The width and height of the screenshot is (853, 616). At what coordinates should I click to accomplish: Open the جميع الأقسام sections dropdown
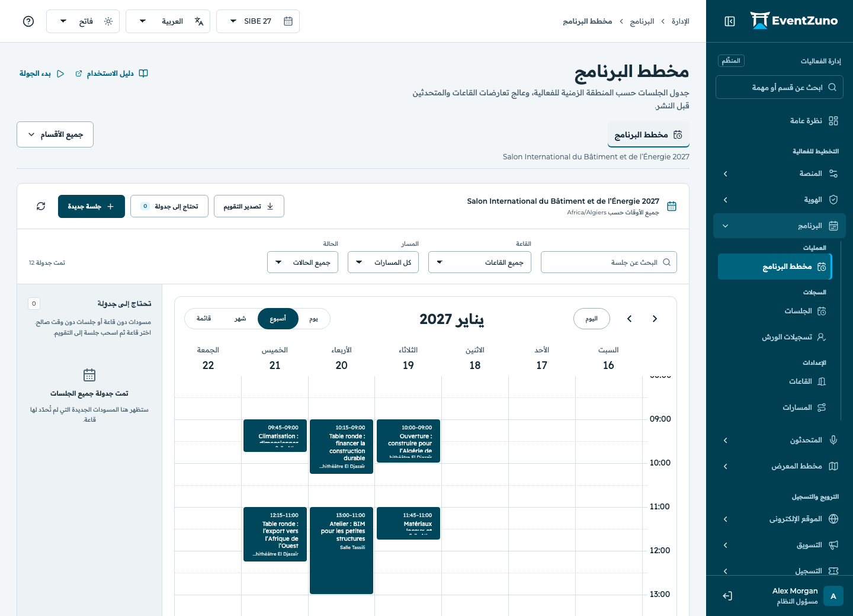point(55,134)
